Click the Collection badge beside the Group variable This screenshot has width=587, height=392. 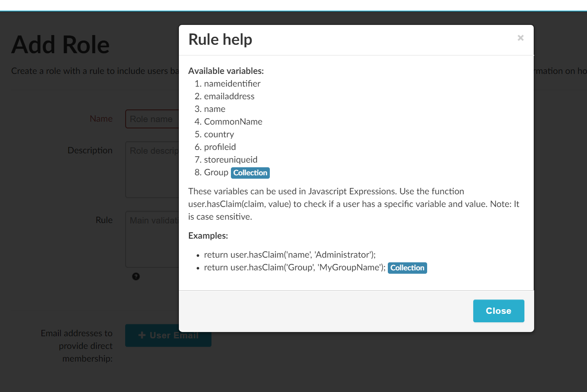click(250, 173)
